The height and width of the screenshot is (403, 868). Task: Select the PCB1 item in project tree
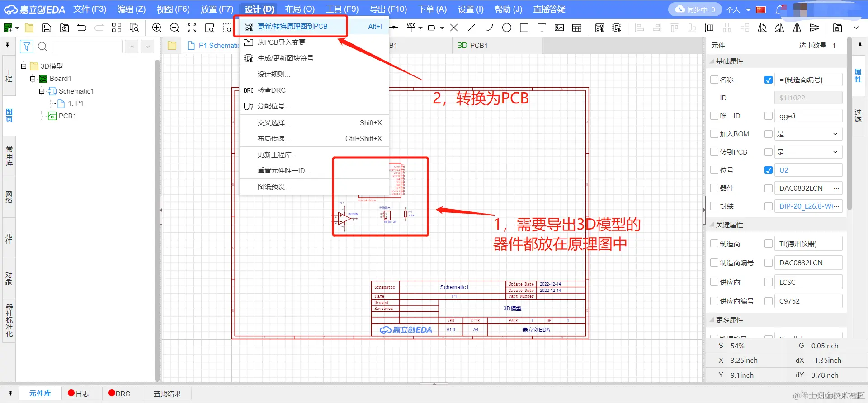coord(62,116)
